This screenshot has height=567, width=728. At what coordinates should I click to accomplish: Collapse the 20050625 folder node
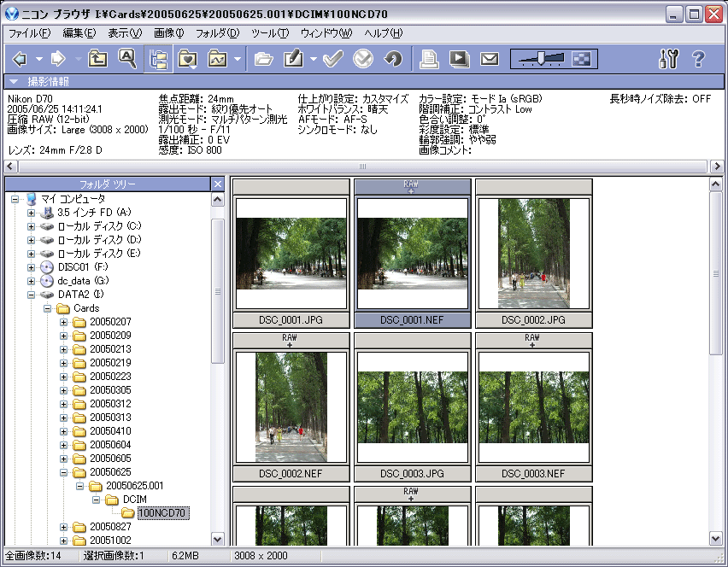pos(63,472)
